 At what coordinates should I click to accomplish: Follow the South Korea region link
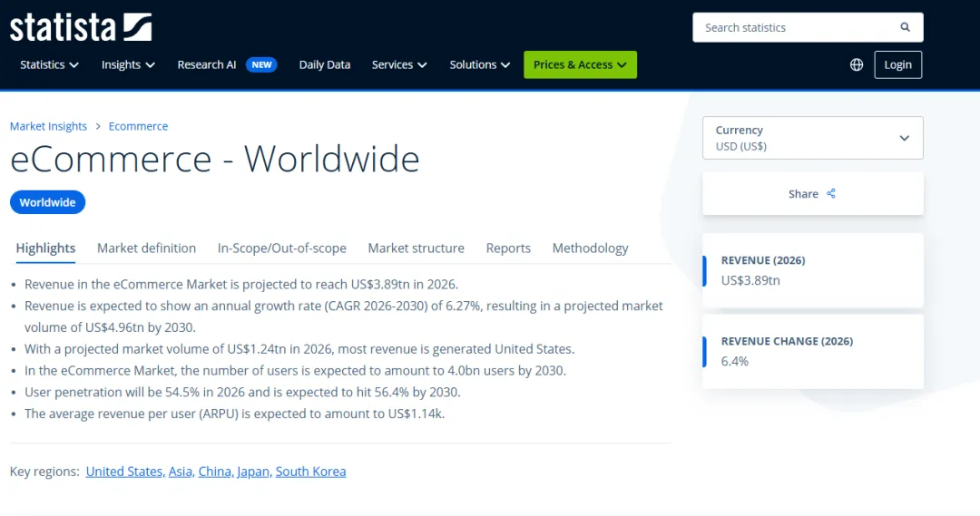tap(310, 472)
